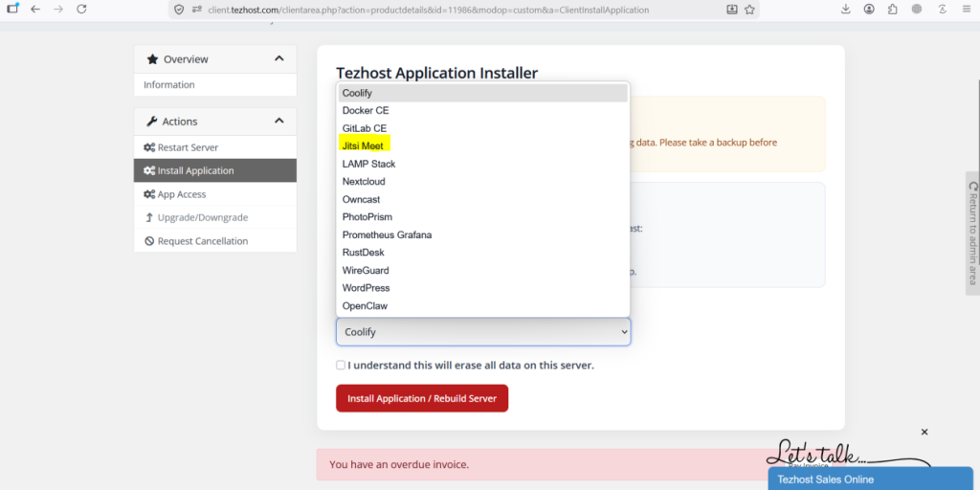The height and width of the screenshot is (490, 980).
Task: Choose the highlighted Jitsi Meet option
Action: (x=483, y=145)
